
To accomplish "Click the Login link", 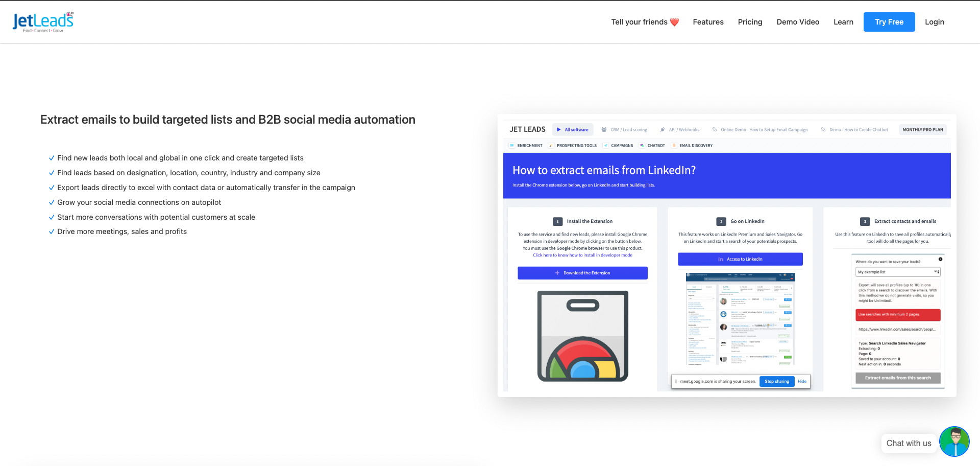I will click(935, 22).
